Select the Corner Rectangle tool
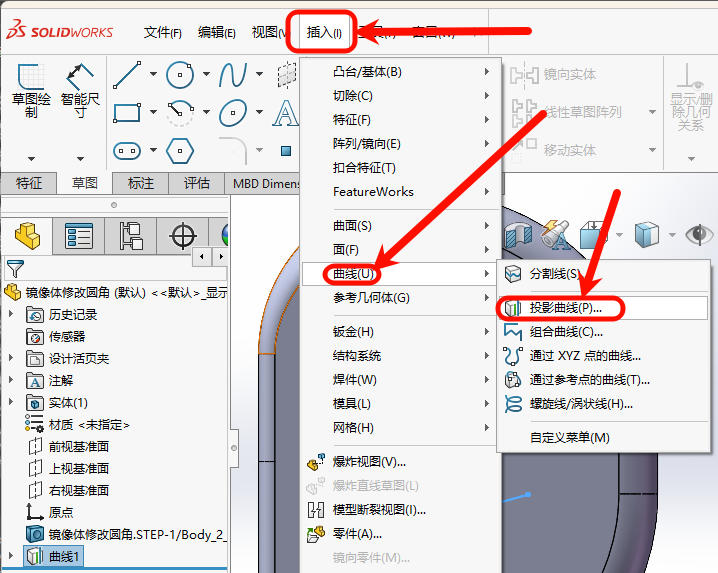Image resolution: width=718 pixels, height=573 pixels. coord(127,112)
